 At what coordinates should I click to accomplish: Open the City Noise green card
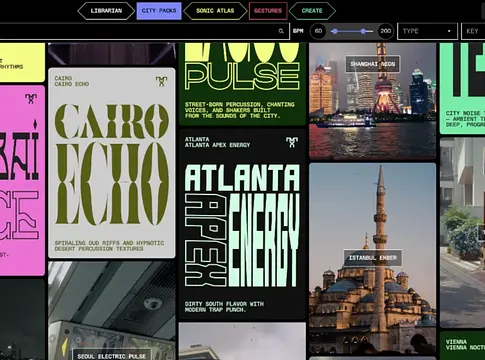tap(462, 88)
